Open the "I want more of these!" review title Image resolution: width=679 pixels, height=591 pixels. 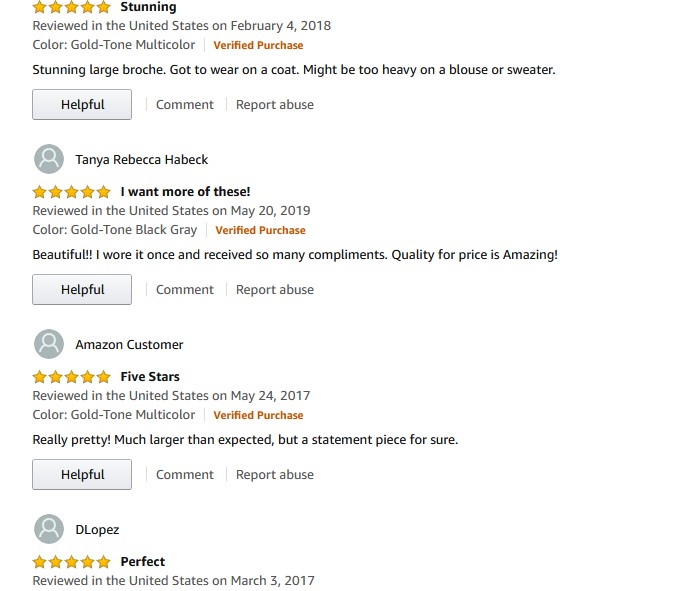[x=185, y=192]
